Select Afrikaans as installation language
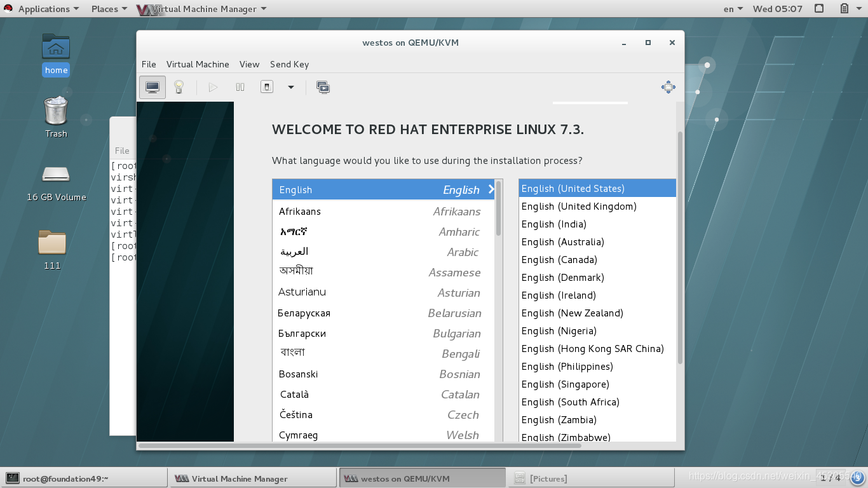868x488 pixels. (x=381, y=211)
